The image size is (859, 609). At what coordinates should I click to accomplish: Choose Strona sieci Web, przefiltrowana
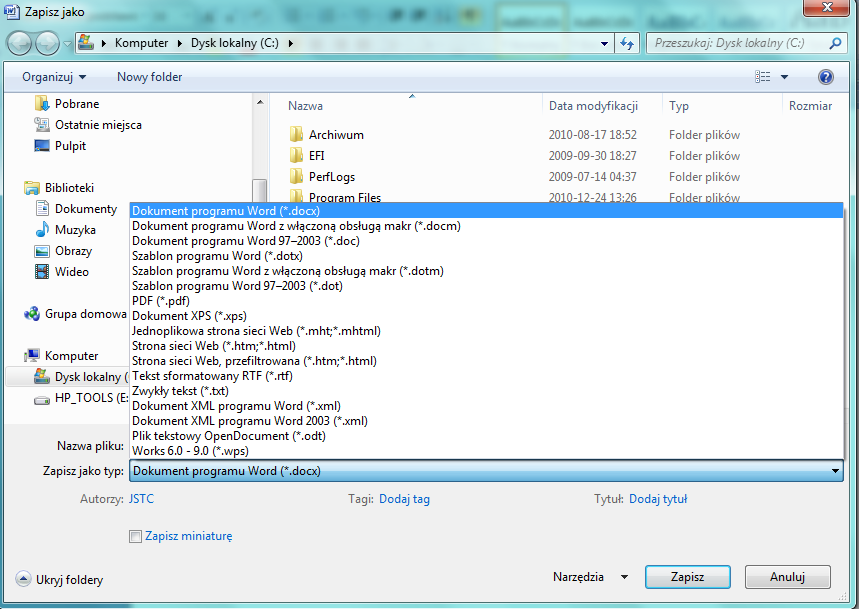click(486, 361)
